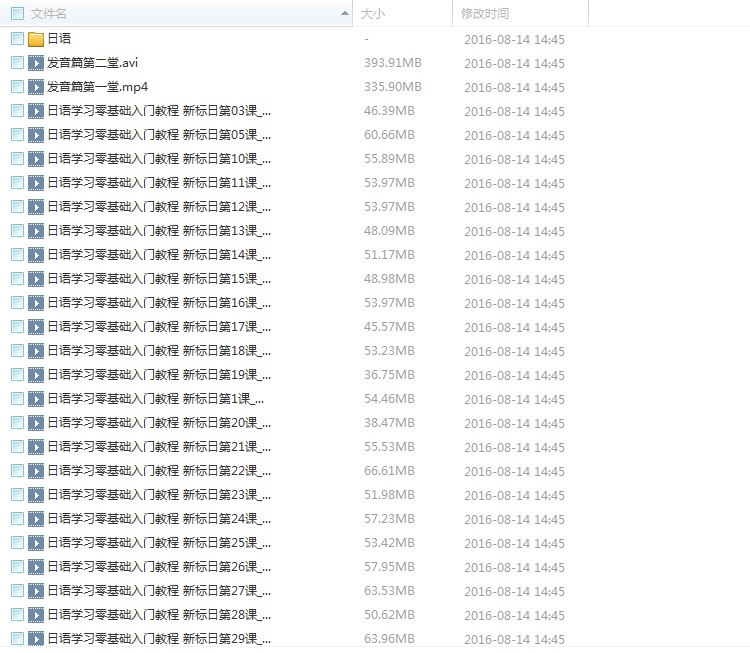The image size is (750, 653).
Task: Click the video icon of 新标日第21课
Action: click(36, 447)
